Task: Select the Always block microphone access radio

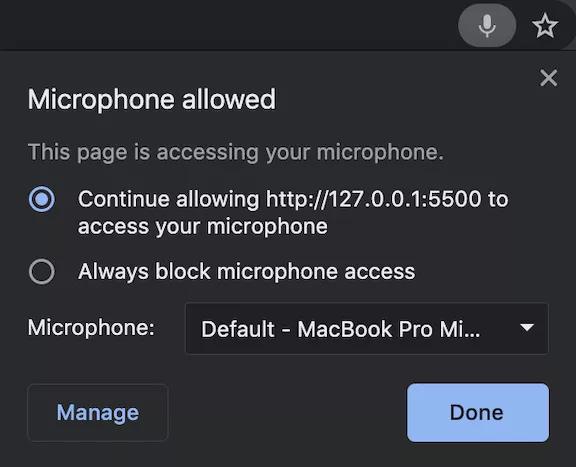Action: tap(42, 272)
